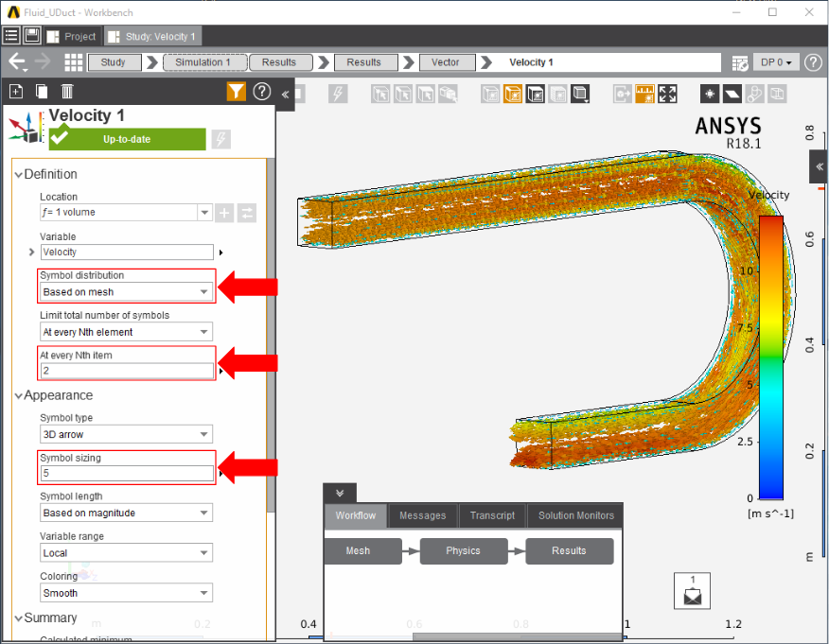
Task: Open the Solution Monitors tab
Action: click(x=575, y=515)
